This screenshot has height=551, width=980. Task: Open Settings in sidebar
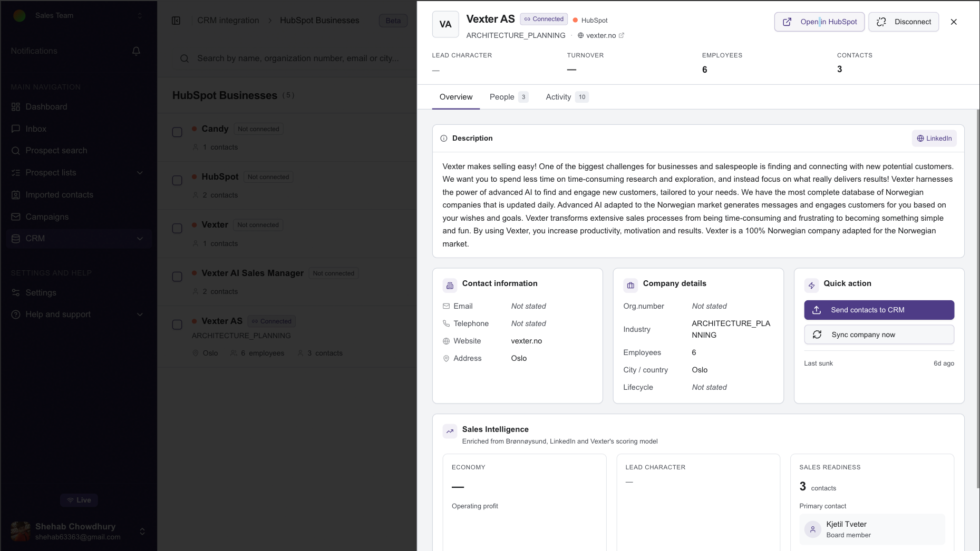tap(41, 292)
